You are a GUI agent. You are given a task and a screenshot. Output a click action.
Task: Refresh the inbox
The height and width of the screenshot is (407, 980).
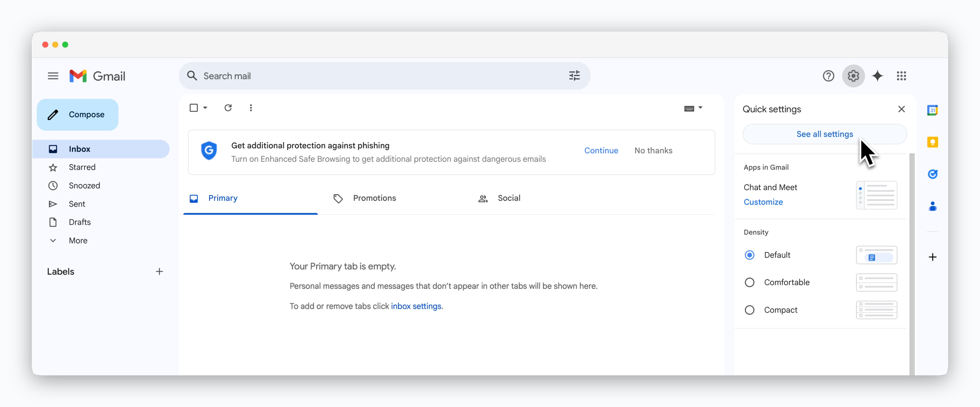(x=228, y=108)
